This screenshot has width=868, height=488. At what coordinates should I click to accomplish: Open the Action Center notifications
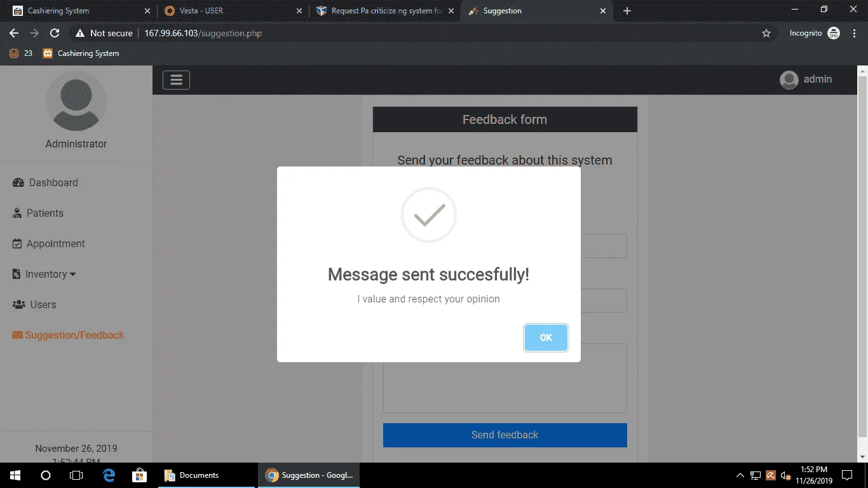pyautogui.click(x=847, y=475)
